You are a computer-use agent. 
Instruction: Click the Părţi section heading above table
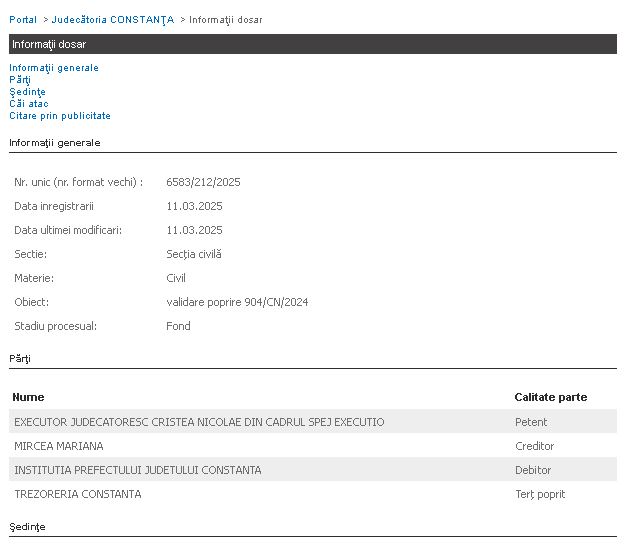(x=20, y=359)
